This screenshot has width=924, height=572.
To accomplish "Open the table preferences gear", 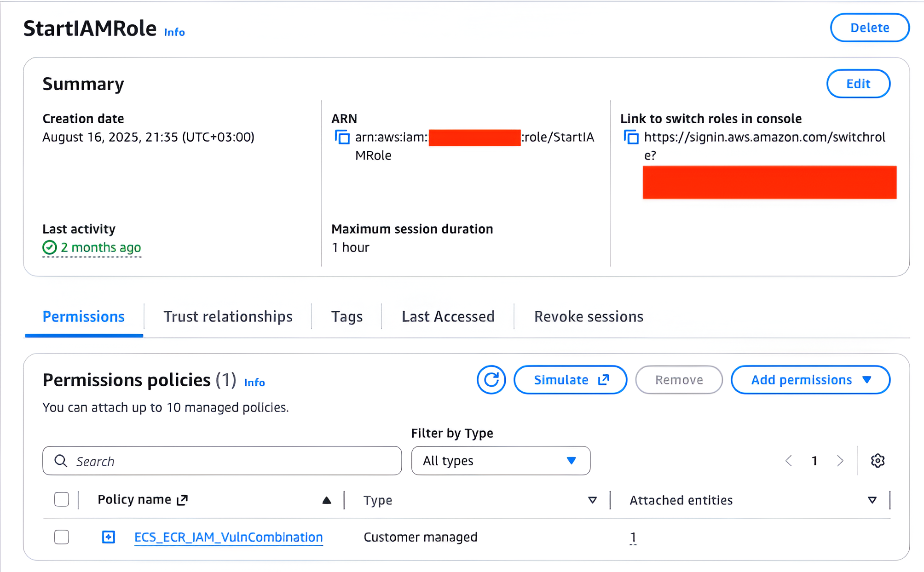I will click(878, 461).
